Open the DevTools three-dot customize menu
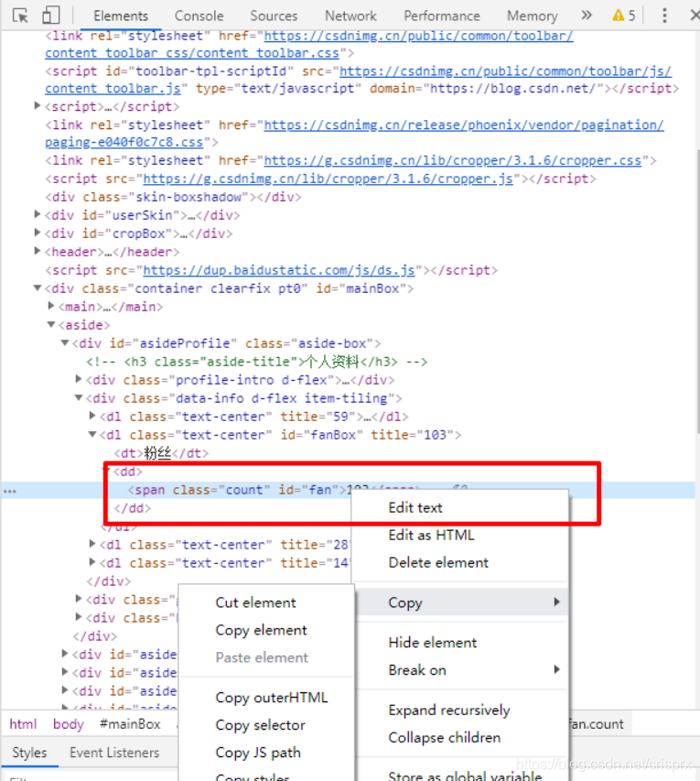 coord(664,16)
